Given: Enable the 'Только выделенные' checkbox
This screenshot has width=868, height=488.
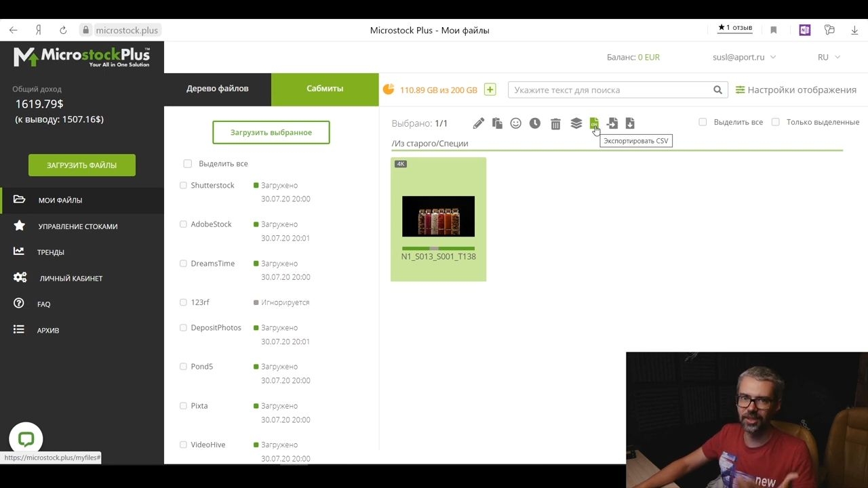Looking at the screenshot, I should pyautogui.click(x=776, y=122).
